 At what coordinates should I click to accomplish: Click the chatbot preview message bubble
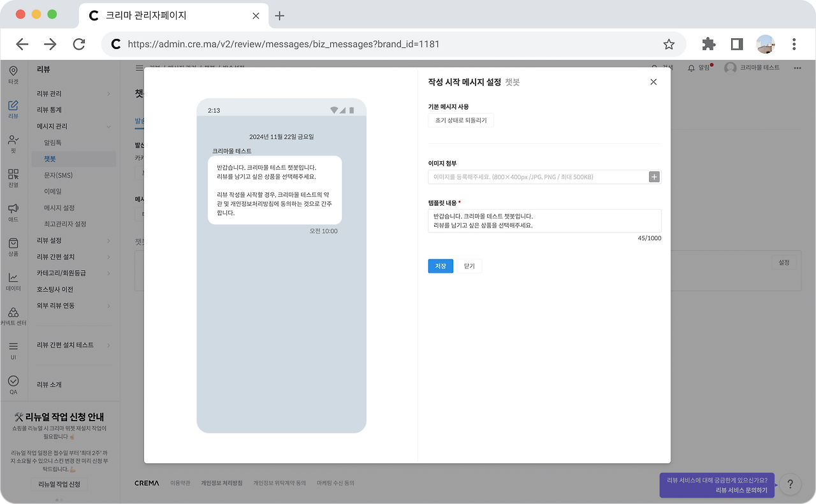tap(275, 190)
